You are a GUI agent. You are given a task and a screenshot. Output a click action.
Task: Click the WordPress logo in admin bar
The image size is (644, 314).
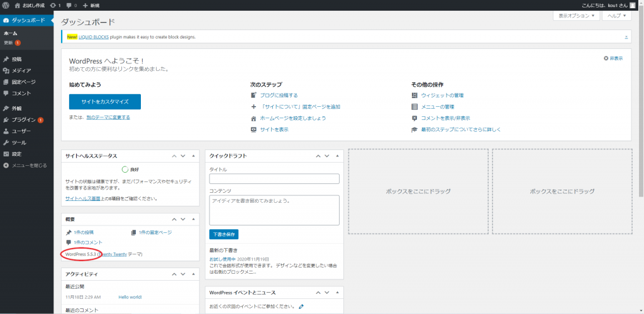5,5
